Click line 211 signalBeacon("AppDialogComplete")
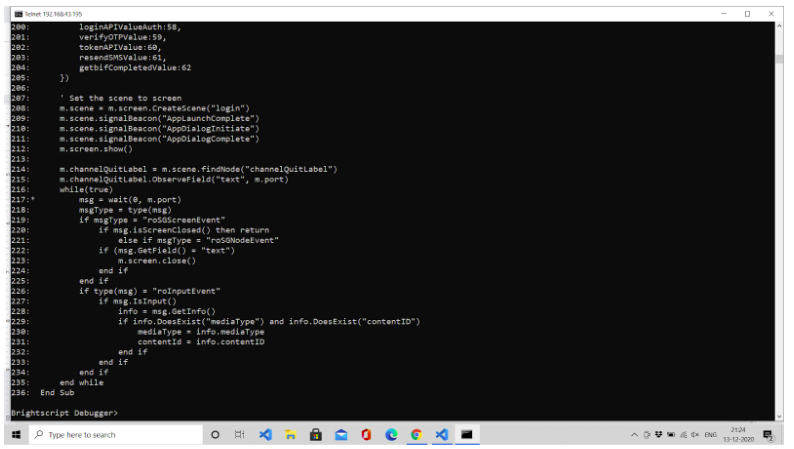The image size is (794, 449). [x=159, y=139]
